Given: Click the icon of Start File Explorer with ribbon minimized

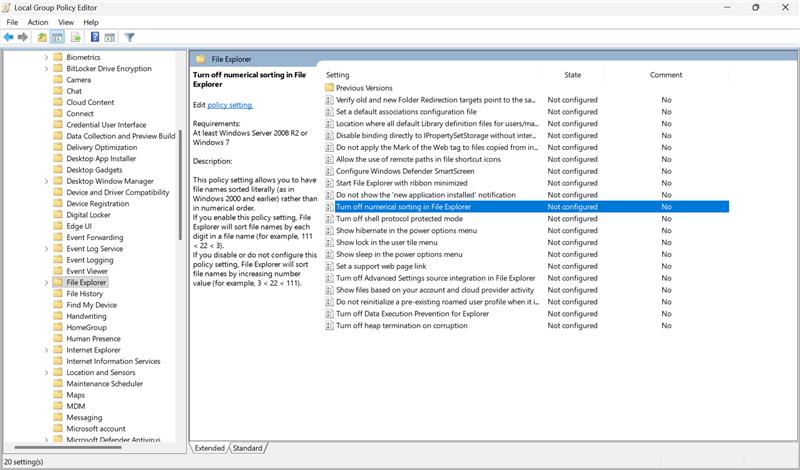Looking at the screenshot, I should click(329, 183).
